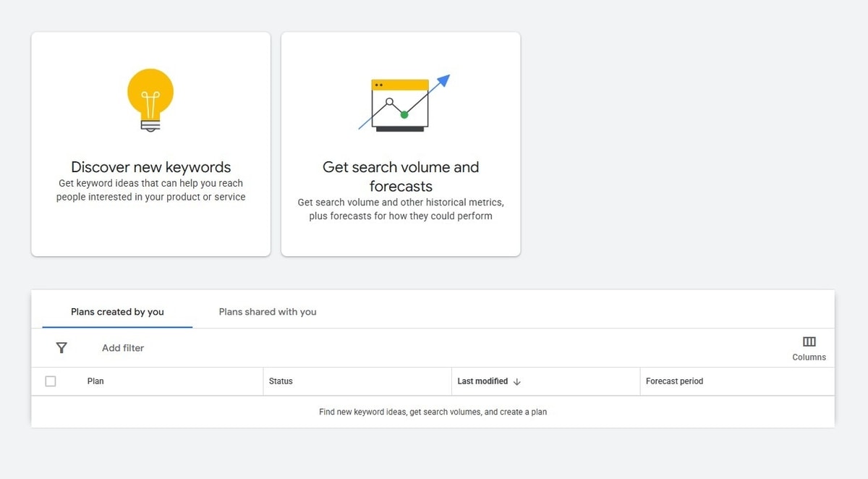Toggle the select-all plans checkbox
Viewport: 868px width, 479px height.
[x=51, y=381]
